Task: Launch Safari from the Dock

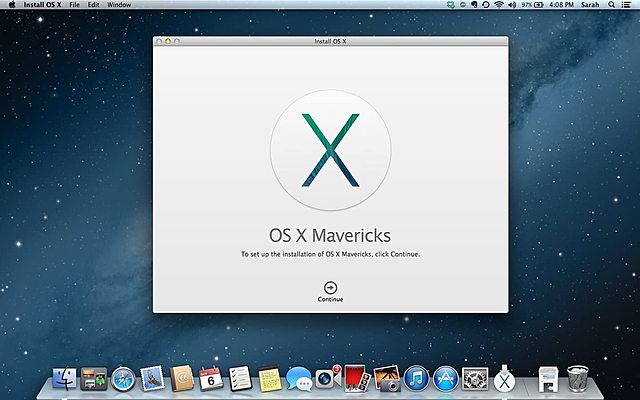Action: [123, 379]
